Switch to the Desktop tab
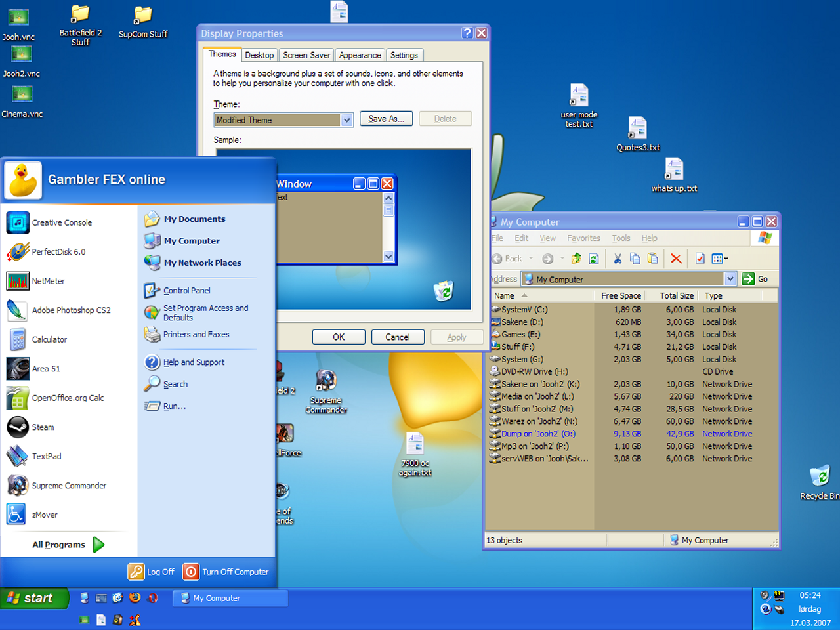This screenshot has width=840, height=630. [259, 55]
